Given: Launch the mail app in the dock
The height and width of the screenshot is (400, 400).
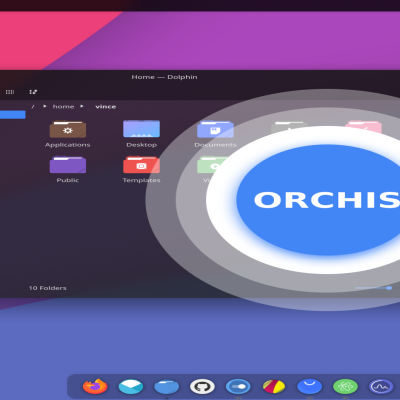Looking at the screenshot, I should point(131,387).
